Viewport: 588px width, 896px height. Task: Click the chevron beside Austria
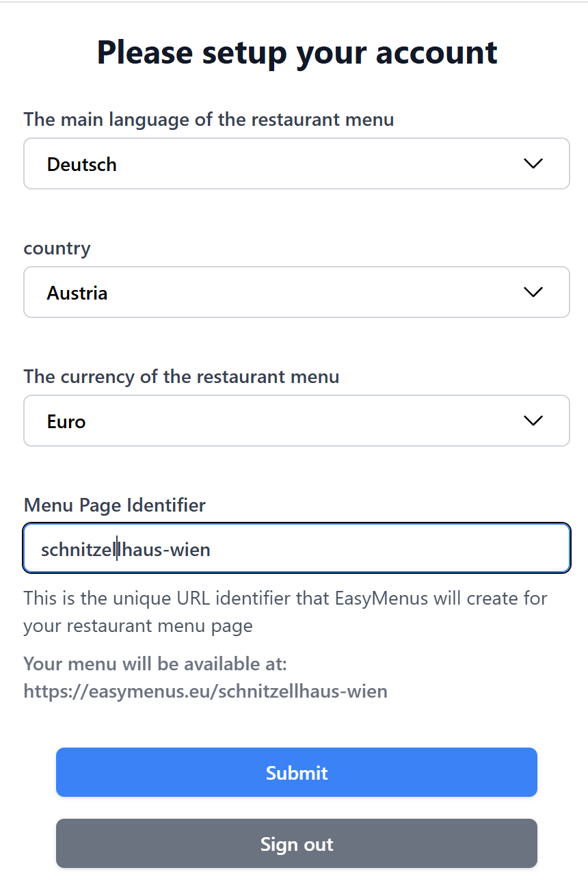click(x=533, y=292)
